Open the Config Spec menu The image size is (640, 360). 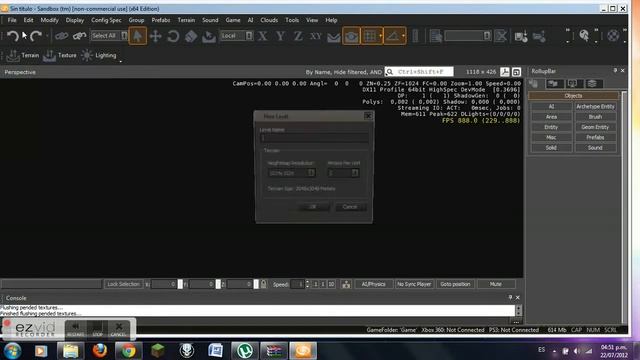pyautogui.click(x=106, y=20)
